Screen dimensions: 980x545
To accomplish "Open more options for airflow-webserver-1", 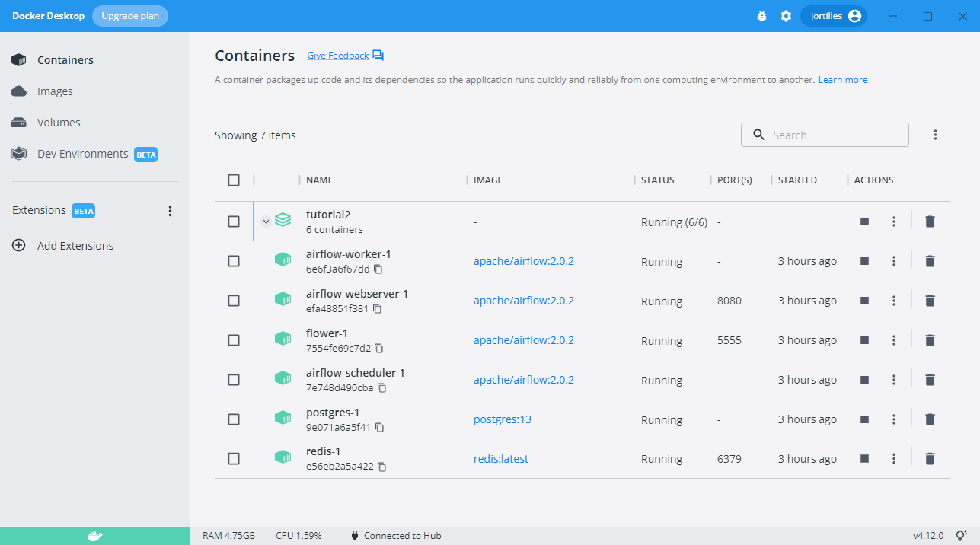I will [x=894, y=301].
